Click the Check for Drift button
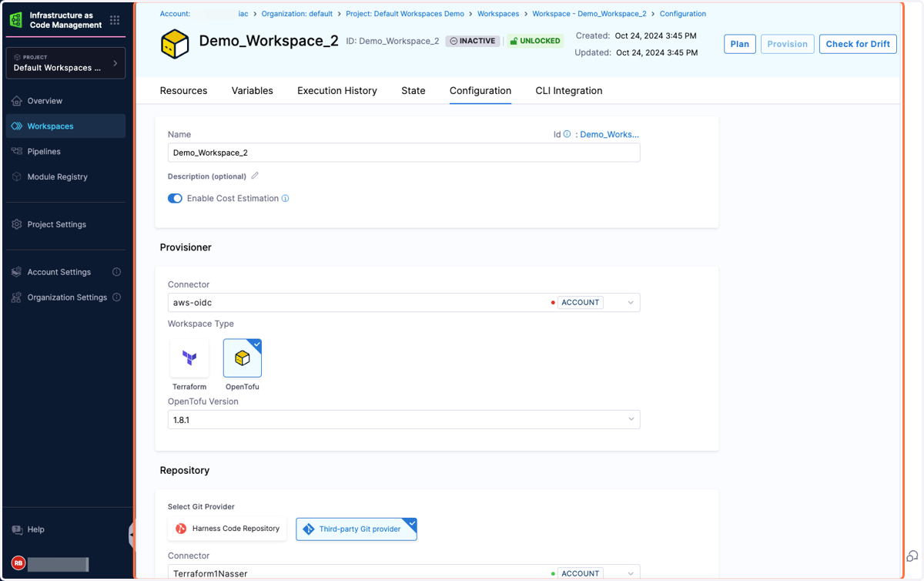 [858, 44]
